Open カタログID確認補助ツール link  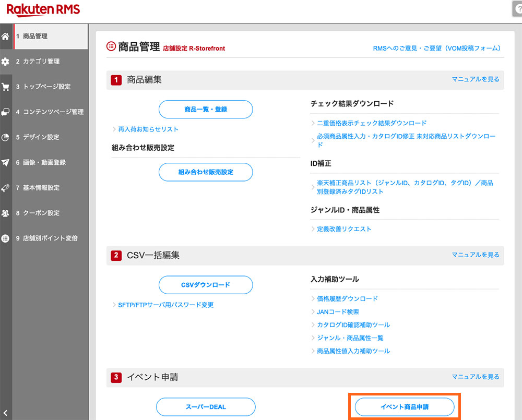click(353, 325)
